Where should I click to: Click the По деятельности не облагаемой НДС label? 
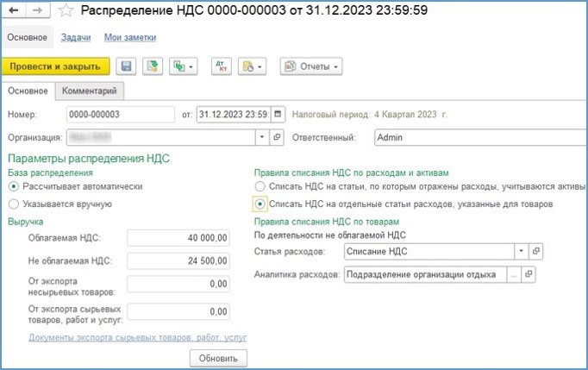(330, 235)
